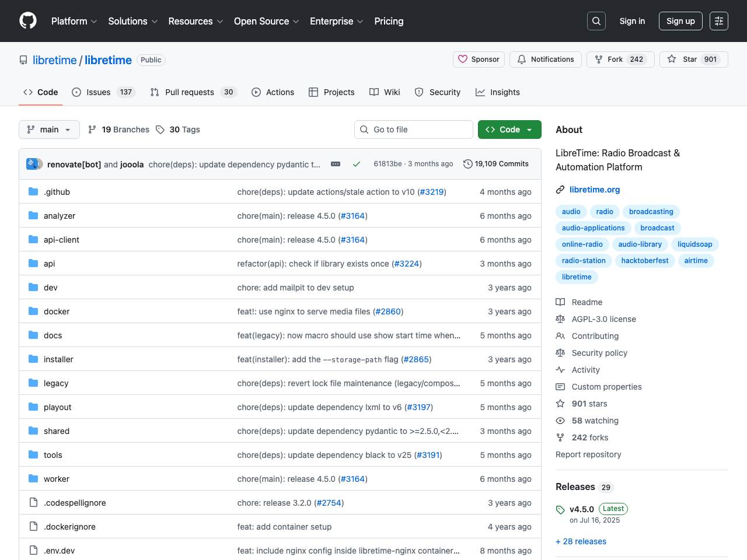Click the Sponsor heart icon
This screenshot has width=747, height=560.
pos(463,59)
